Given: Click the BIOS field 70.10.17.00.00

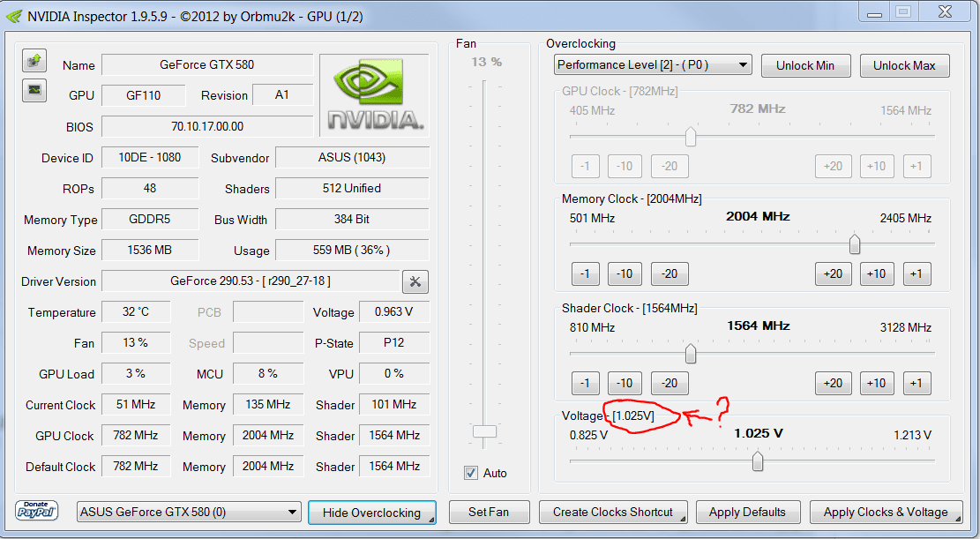Looking at the screenshot, I should (x=207, y=126).
